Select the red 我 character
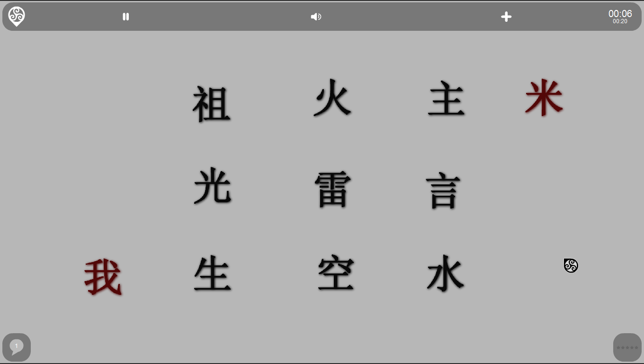 tap(103, 277)
